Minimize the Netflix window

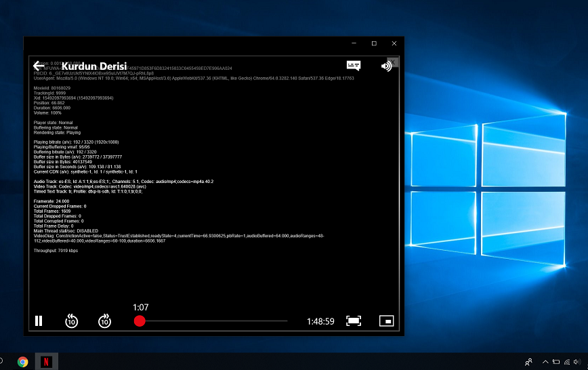pos(354,43)
